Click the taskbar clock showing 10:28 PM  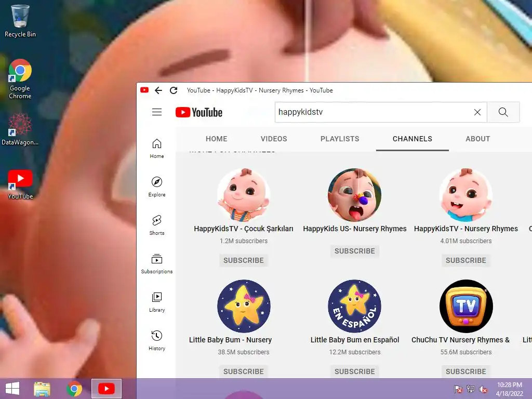(510, 389)
